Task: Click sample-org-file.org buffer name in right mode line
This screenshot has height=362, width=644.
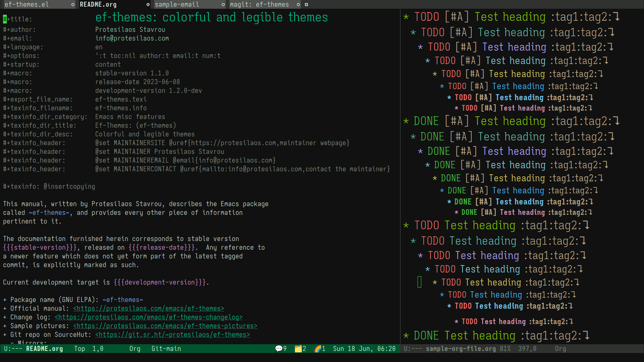Action: pyautogui.click(x=461, y=349)
